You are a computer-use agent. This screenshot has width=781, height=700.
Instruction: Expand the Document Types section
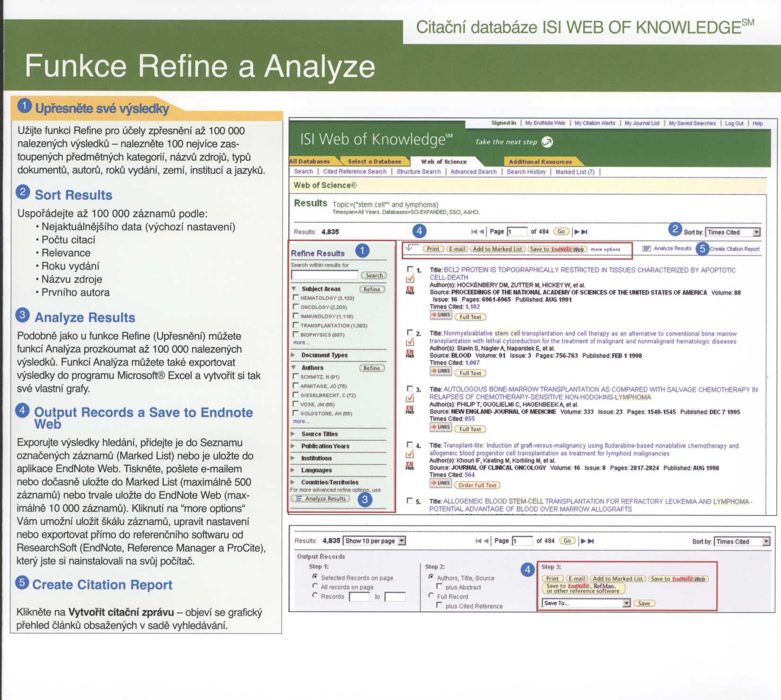click(293, 355)
